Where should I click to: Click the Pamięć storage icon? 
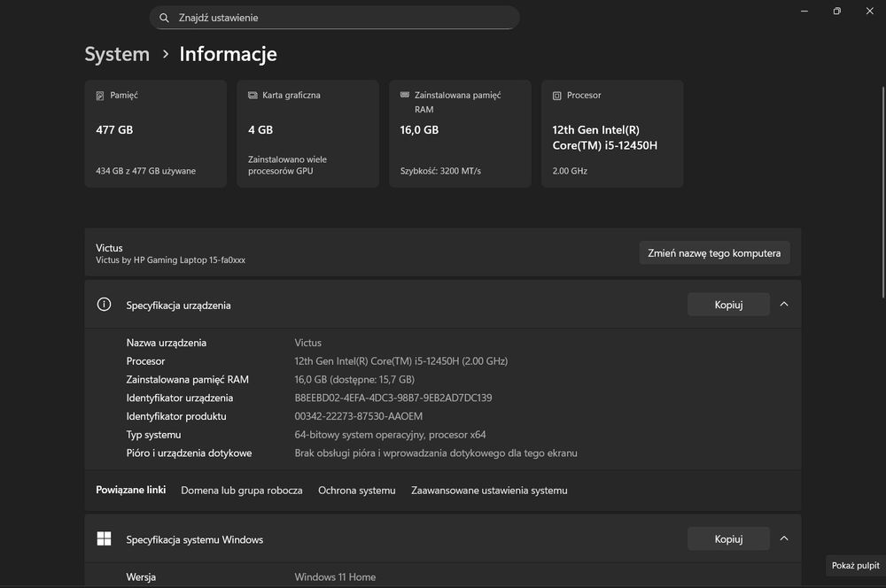(100, 96)
